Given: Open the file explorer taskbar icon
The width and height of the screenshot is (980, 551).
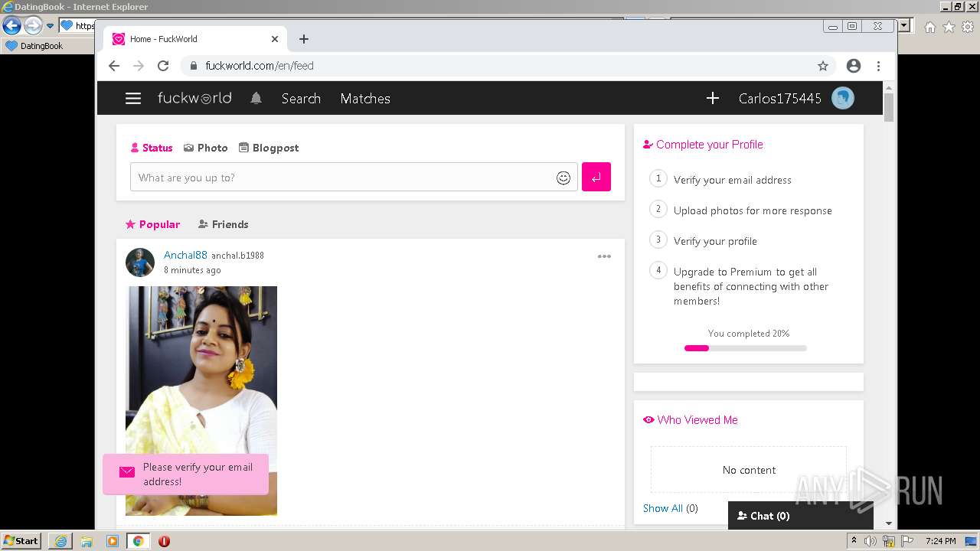Looking at the screenshot, I should click(x=87, y=541).
